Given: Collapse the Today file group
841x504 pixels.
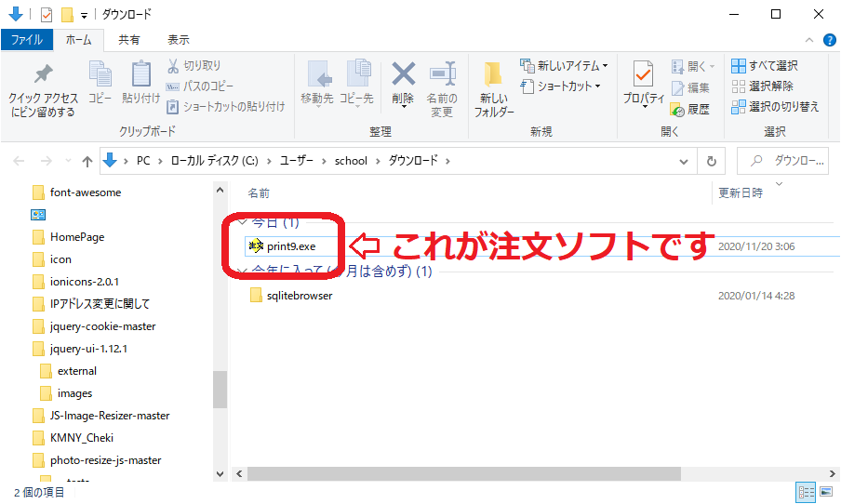Looking at the screenshot, I should [241, 223].
